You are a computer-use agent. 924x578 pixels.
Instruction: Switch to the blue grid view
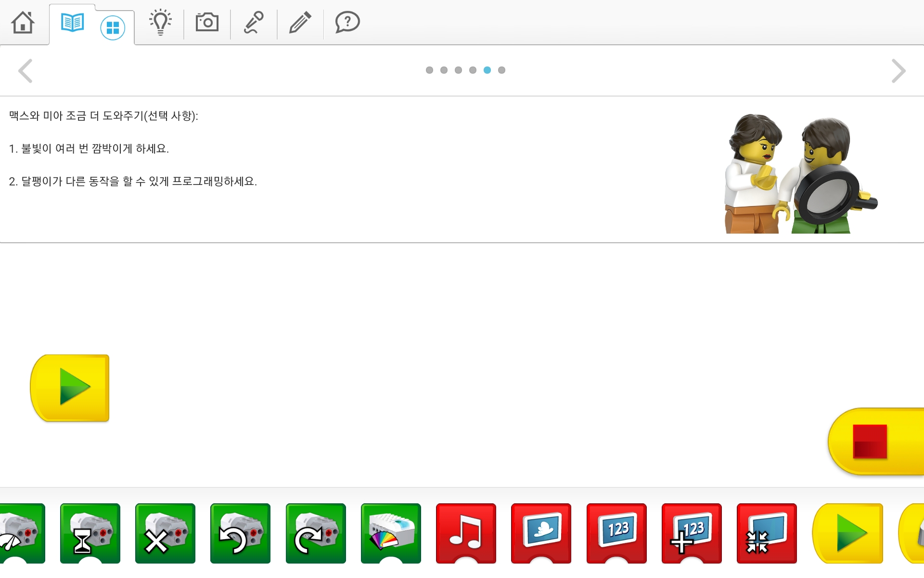click(113, 27)
